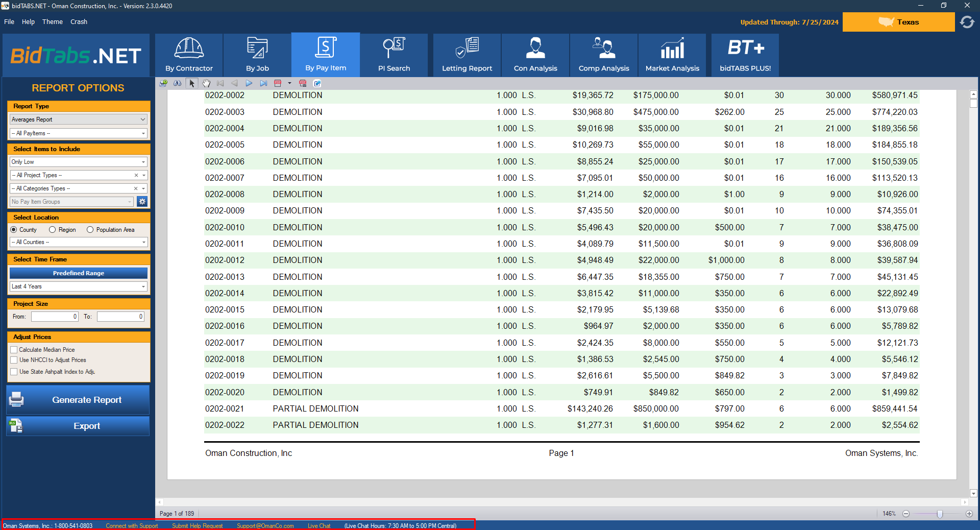Image resolution: width=980 pixels, height=530 pixels.
Task: Open the Only Low dropdown
Action: (x=79, y=162)
